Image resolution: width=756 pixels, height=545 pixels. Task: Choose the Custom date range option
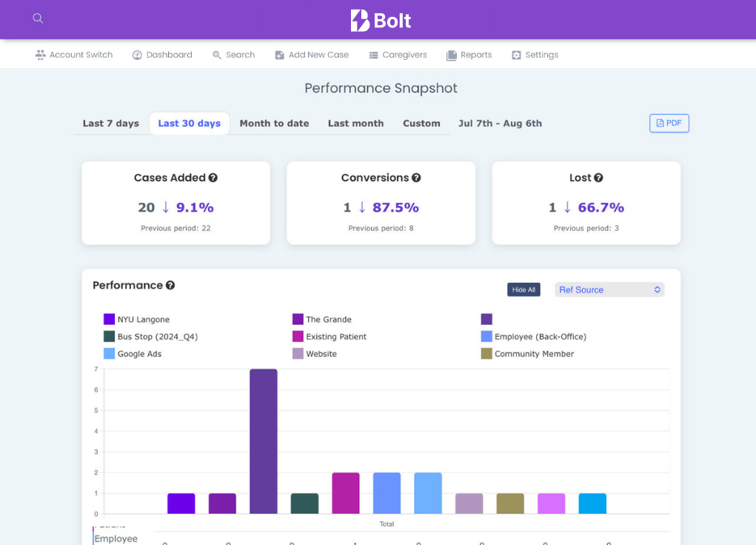point(421,123)
